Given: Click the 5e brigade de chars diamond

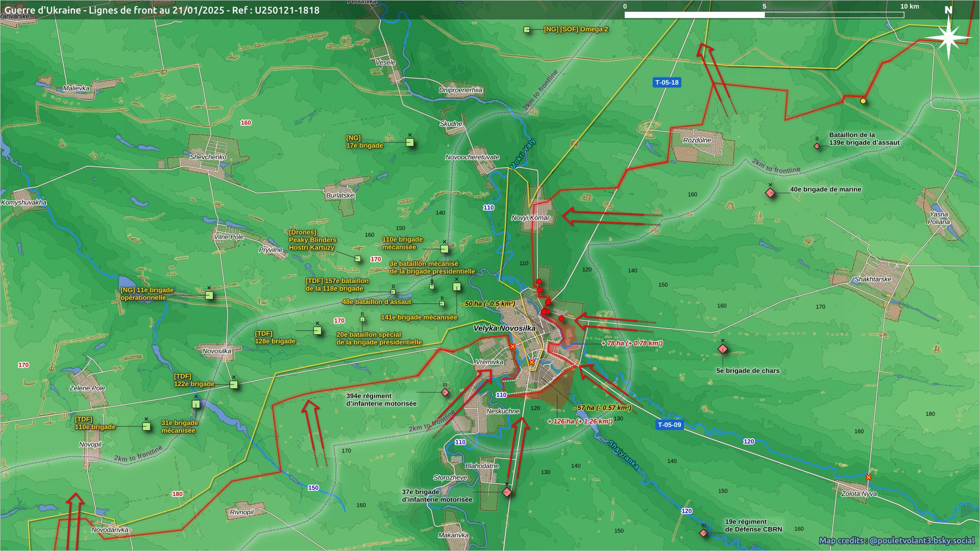Looking at the screenshot, I should pyautogui.click(x=722, y=349).
